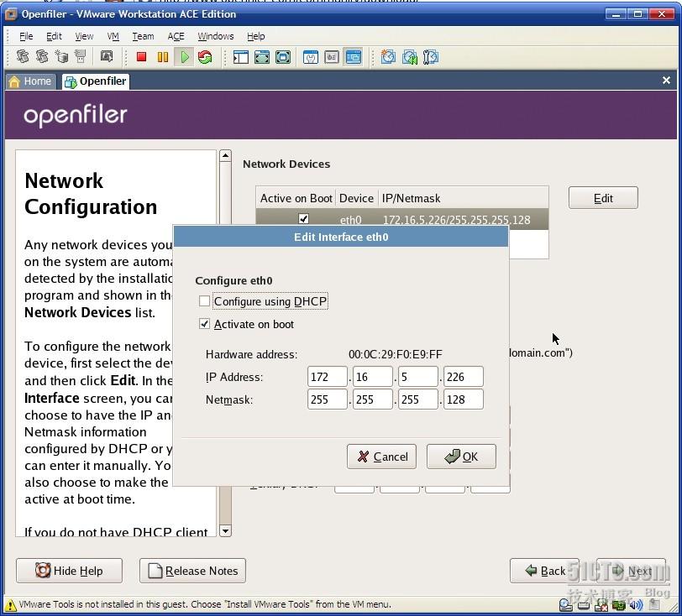Click the network adapter status bar icon
This screenshot has width=682, height=616.
(x=618, y=605)
